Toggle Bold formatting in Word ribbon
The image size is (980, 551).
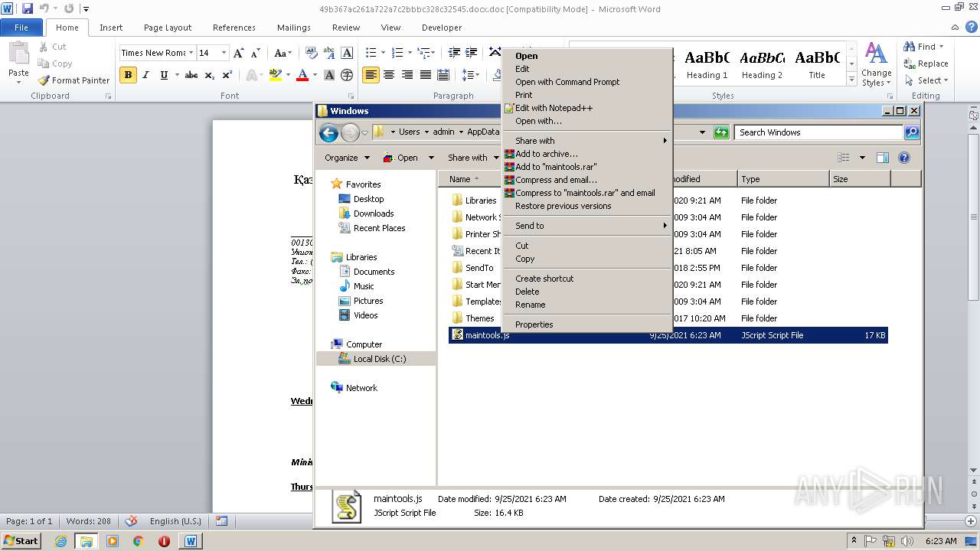(x=128, y=75)
